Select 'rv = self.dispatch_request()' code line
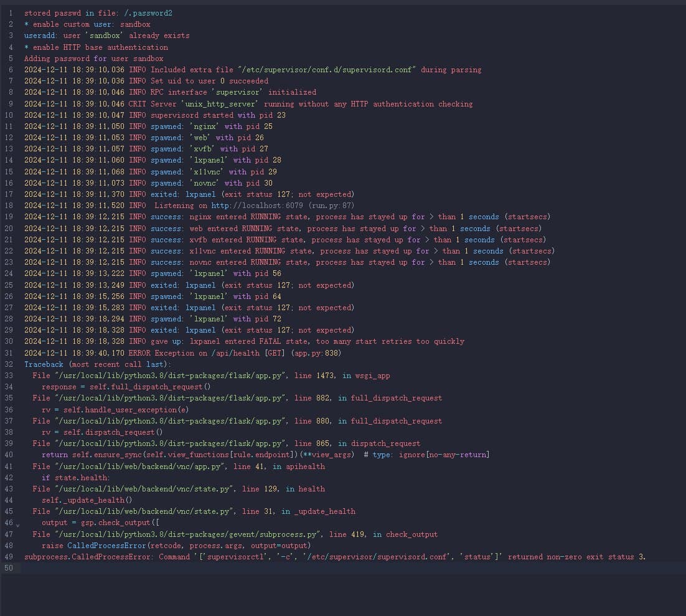 click(102, 432)
